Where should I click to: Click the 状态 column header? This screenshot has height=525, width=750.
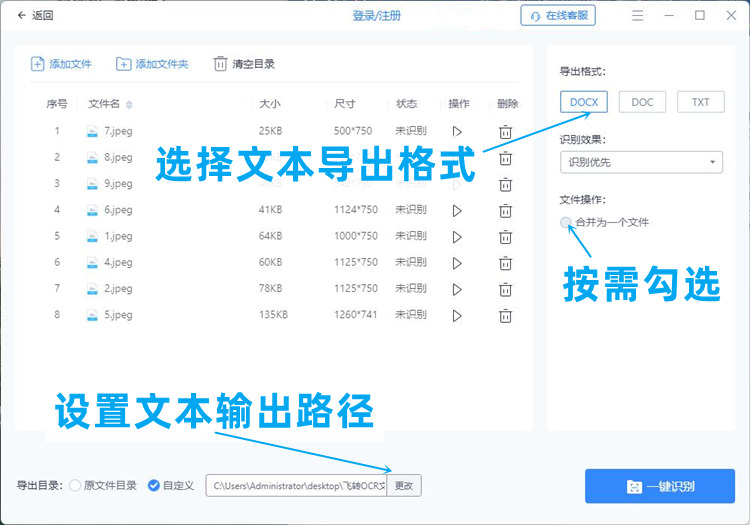coord(407,104)
